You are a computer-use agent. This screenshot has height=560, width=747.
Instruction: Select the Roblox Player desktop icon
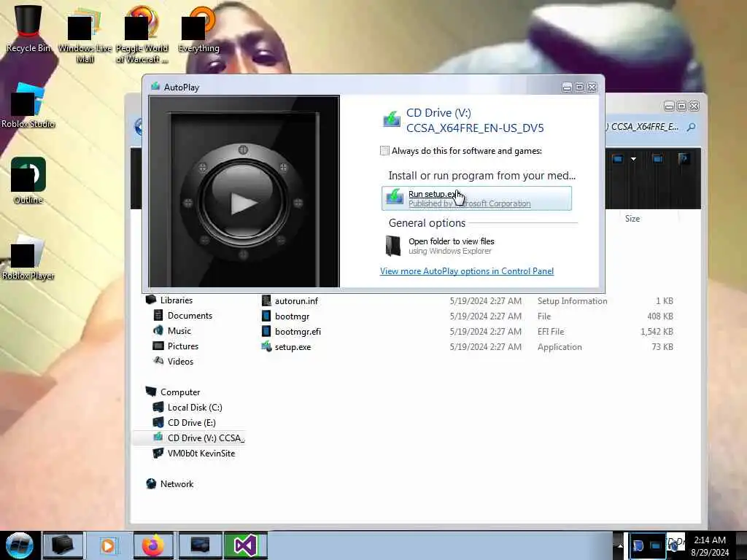28,257
